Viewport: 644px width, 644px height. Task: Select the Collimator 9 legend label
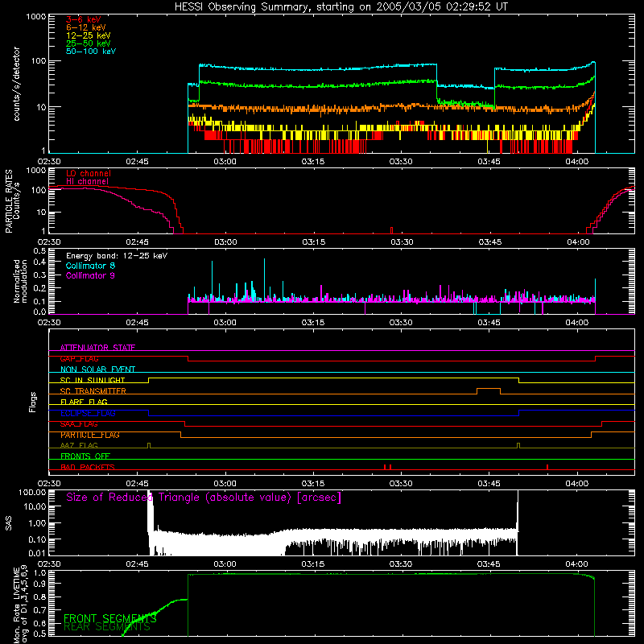[90, 275]
